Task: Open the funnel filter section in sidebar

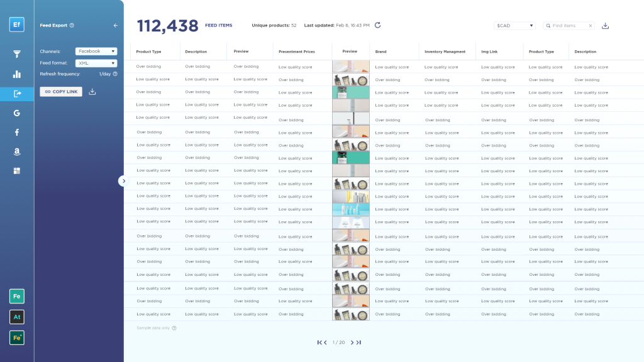Action: [x=17, y=55]
